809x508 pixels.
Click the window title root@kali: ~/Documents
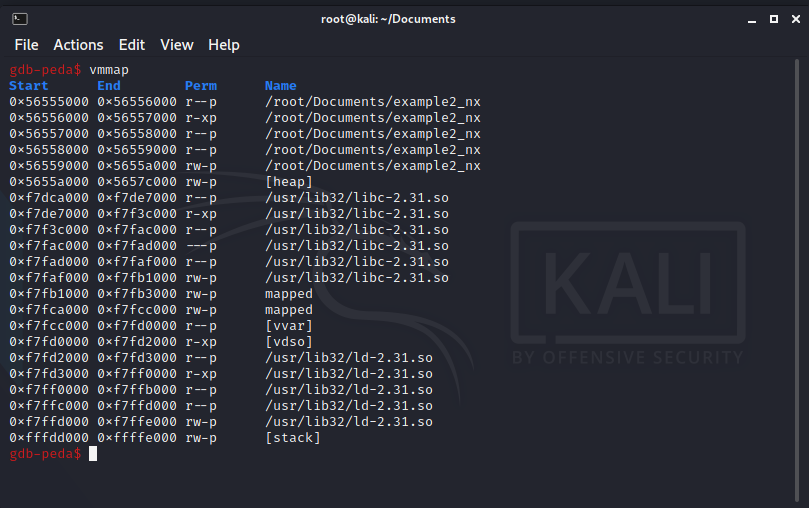[388, 19]
